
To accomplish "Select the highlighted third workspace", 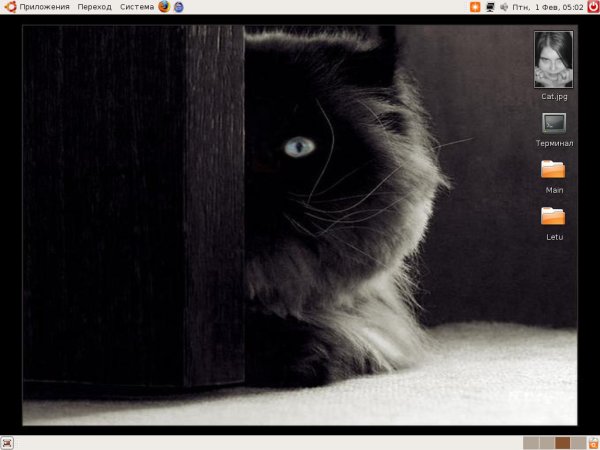I will (563, 443).
